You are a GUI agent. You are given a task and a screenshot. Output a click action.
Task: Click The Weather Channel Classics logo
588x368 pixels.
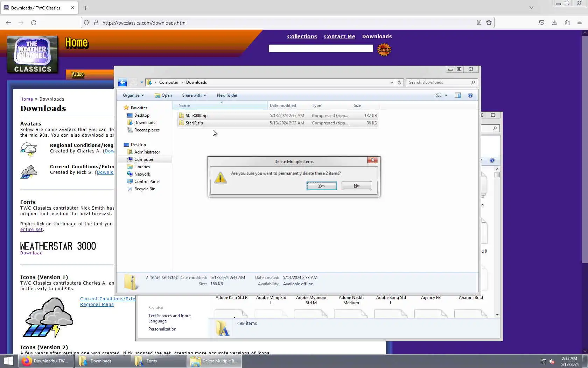(33, 54)
